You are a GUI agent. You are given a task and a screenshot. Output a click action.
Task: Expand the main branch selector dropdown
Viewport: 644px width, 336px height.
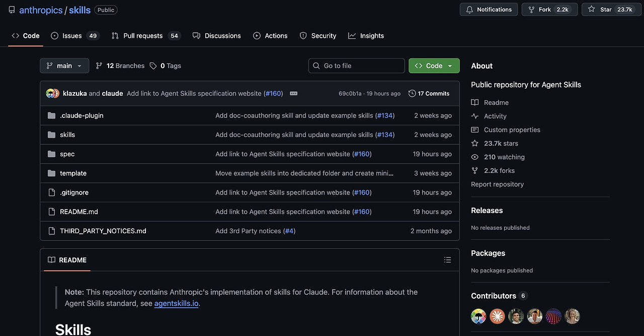click(64, 66)
